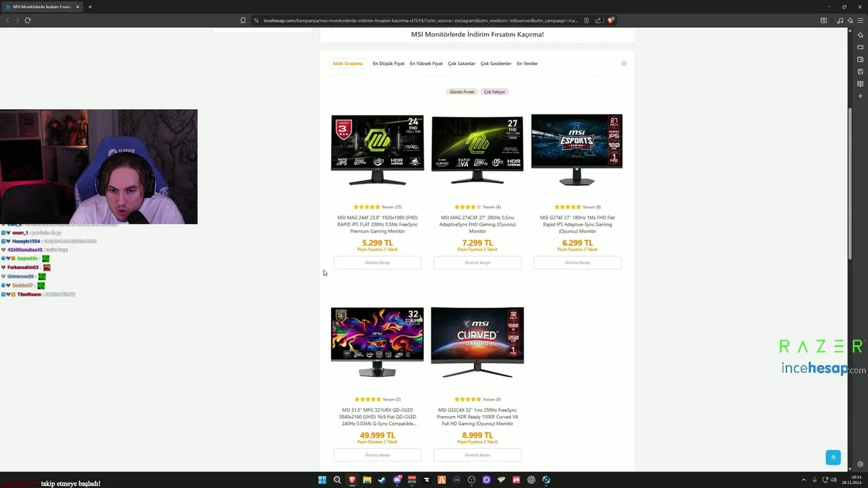Open the MSI MAG 244F monitor image
Screen dimensions: 868x488
click(377, 150)
